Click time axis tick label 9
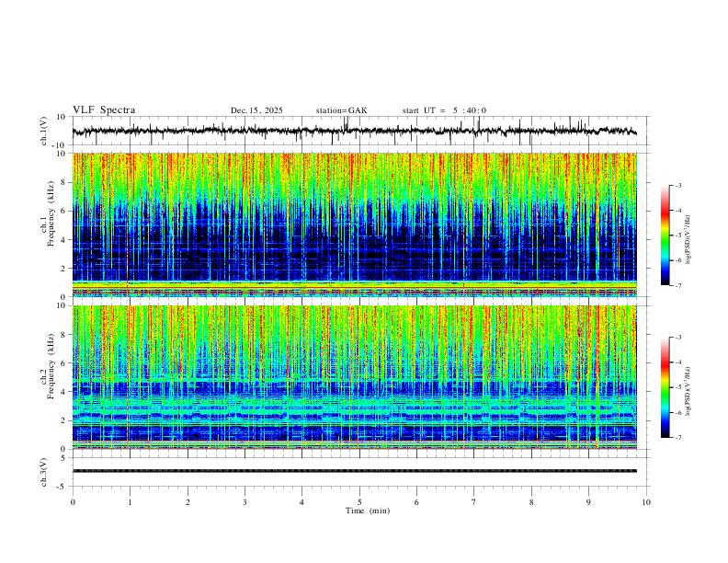Viewport: 728px width, 563px height. click(x=588, y=502)
